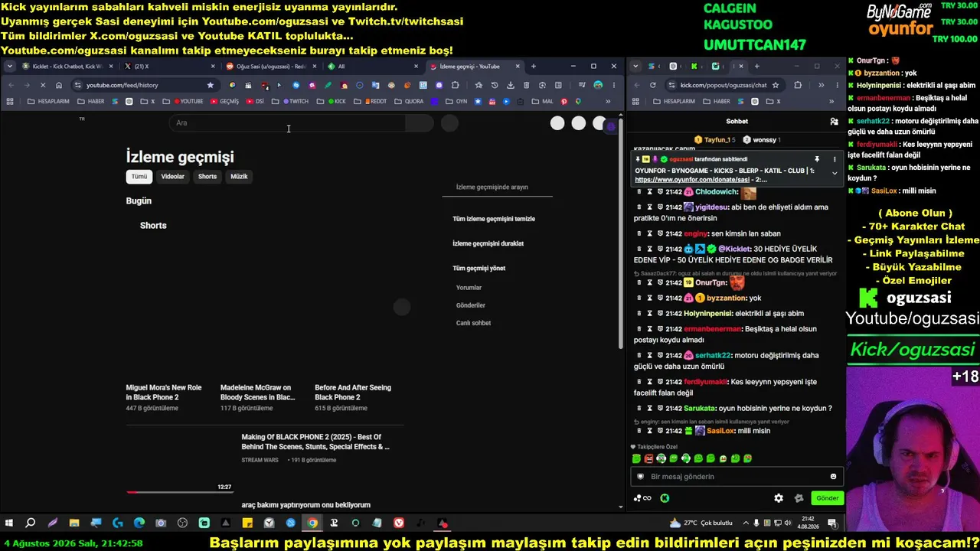Unpin the pinned OYUNFOR chat message
Image resolution: width=980 pixels, height=551 pixels.
tap(817, 159)
